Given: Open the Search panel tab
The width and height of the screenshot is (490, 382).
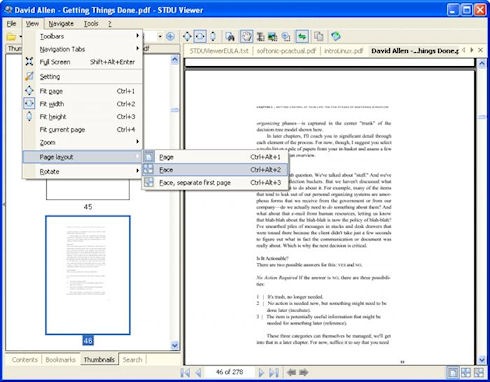Looking at the screenshot, I should point(132,360).
